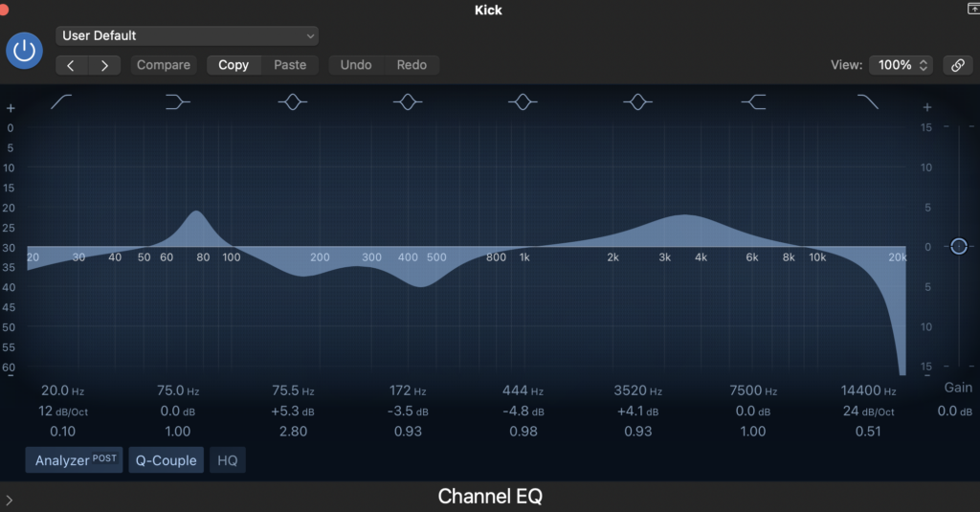Toggle the plugin power bypass button
980x512 pixels.
pos(25,51)
